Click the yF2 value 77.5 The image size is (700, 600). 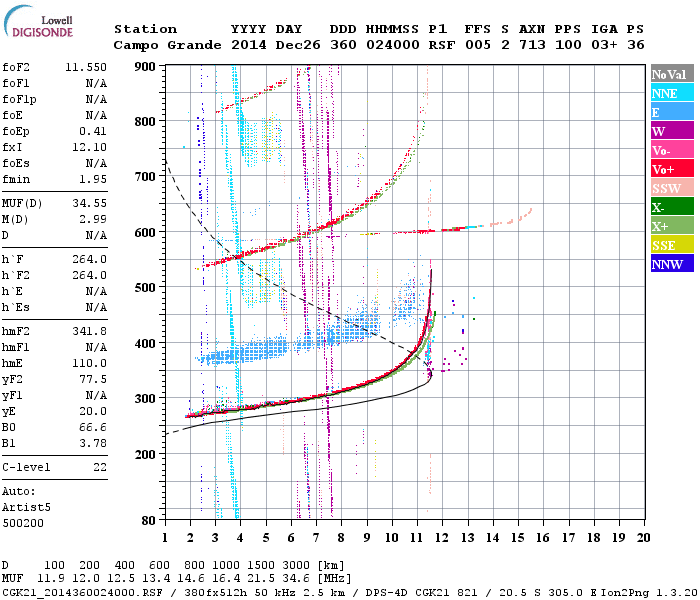tap(93, 379)
